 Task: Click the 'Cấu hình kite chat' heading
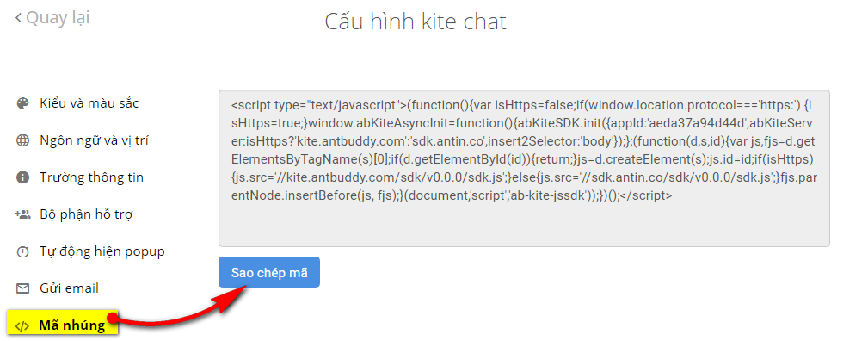pos(416,22)
